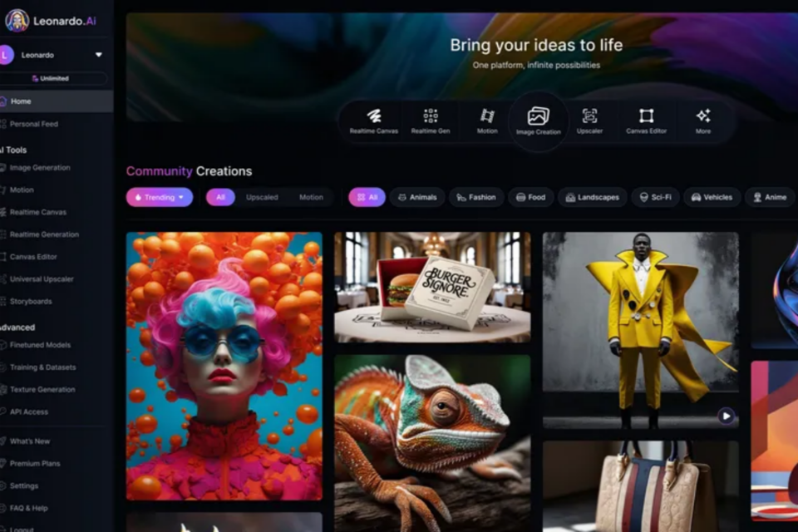Click the Image Creation icon
The height and width of the screenshot is (532, 798).
click(538, 117)
